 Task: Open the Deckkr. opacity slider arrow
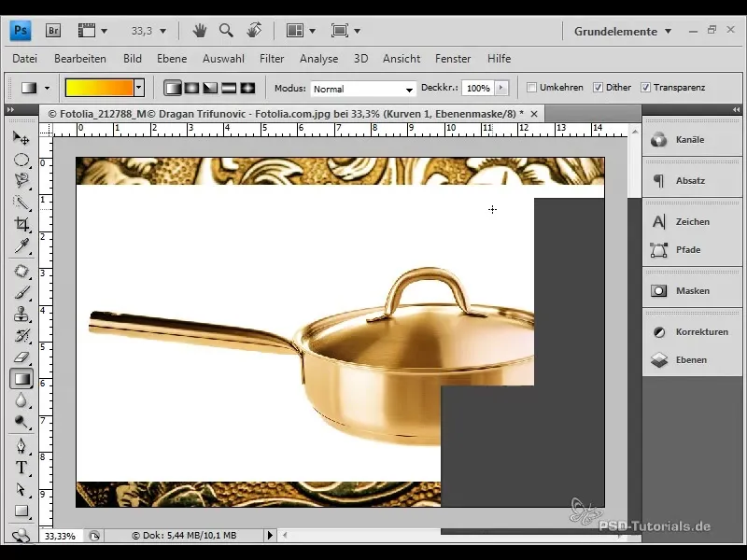(x=500, y=88)
